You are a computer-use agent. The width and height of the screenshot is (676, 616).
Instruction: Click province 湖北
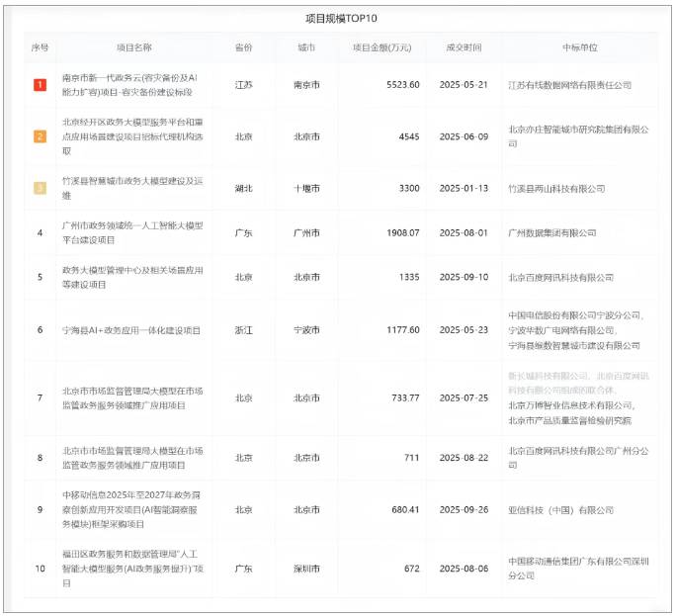[243, 189]
